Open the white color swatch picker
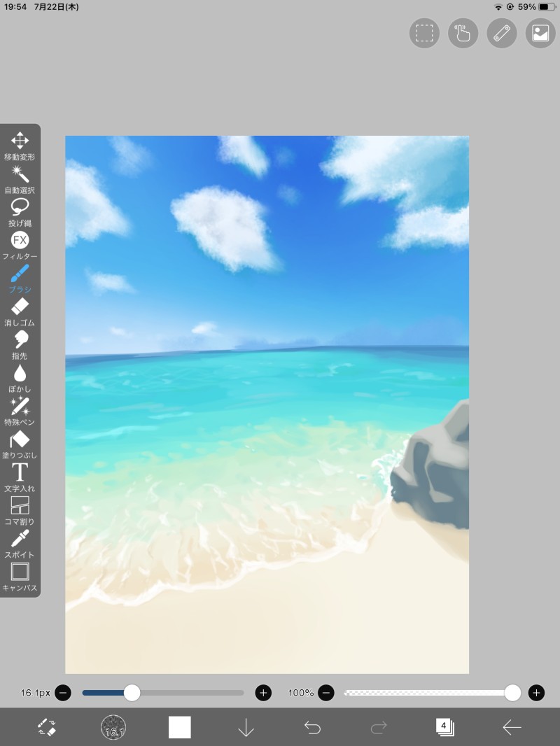The height and width of the screenshot is (746, 560). tap(180, 727)
